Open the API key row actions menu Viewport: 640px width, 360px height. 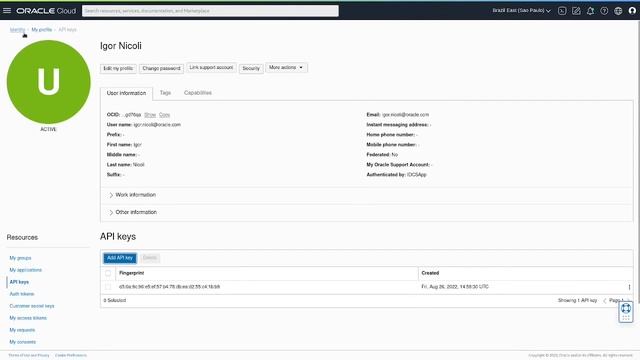click(x=629, y=287)
